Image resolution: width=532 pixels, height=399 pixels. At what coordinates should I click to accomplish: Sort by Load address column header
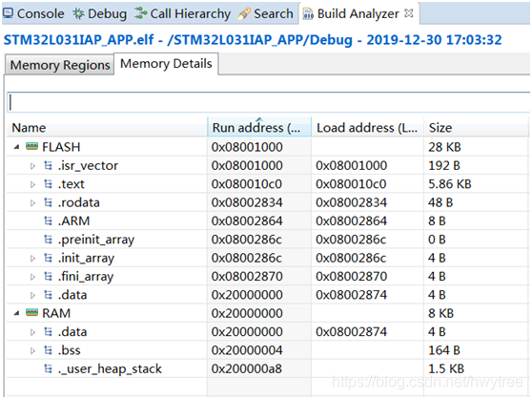click(x=367, y=128)
